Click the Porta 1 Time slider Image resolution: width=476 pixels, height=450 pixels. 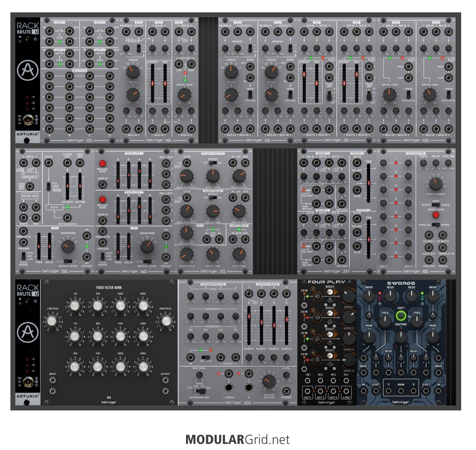tap(369, 183)
